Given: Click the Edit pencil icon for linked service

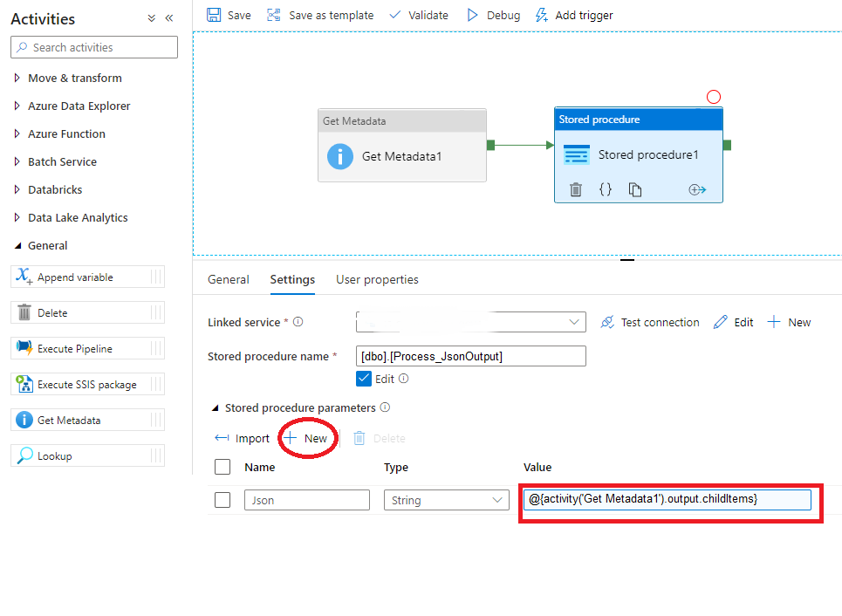Looking at the screenshot, I should pyautogui.click(x=720, y=322).
